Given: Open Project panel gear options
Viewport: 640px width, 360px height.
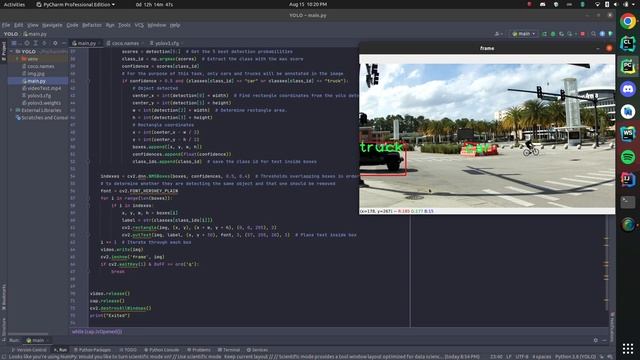Looking at the screenshot, I should click(x=55, y=43).
